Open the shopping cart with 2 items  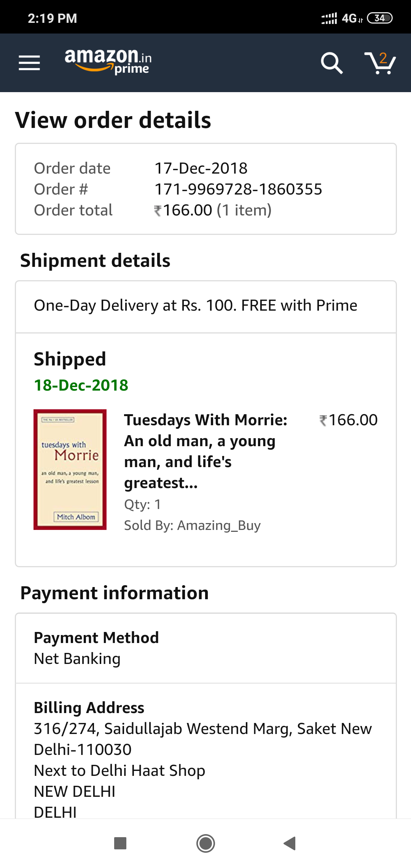(380, 63)
